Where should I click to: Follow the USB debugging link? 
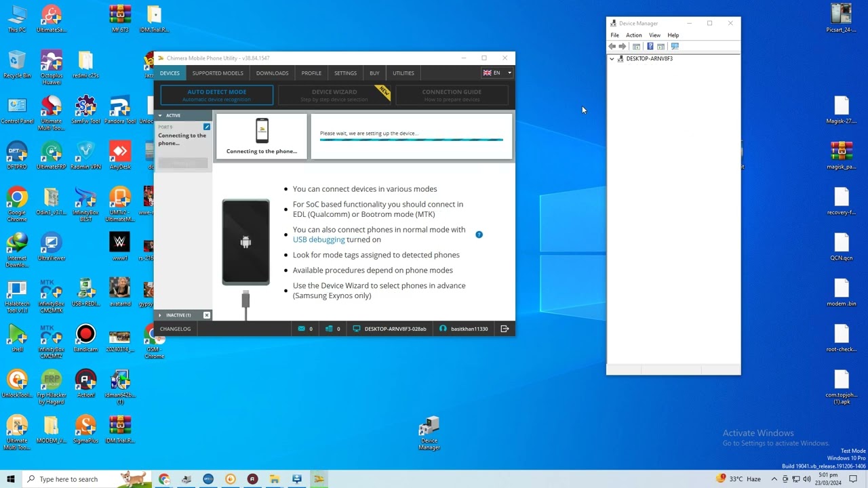(319, 240)
